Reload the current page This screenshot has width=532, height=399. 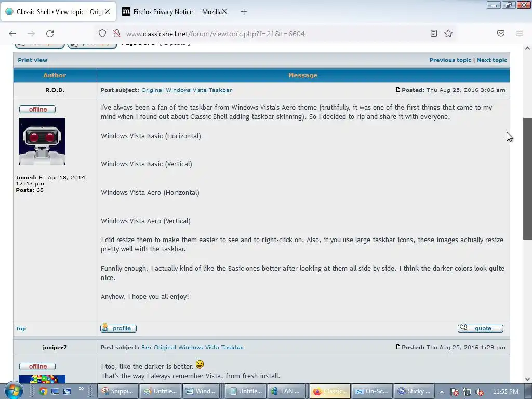50,34
